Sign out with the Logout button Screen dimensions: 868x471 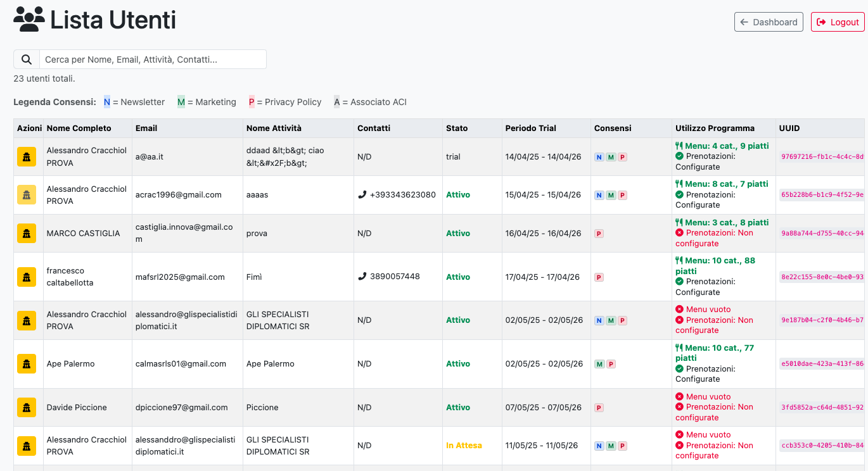click(x=838, y=22)
